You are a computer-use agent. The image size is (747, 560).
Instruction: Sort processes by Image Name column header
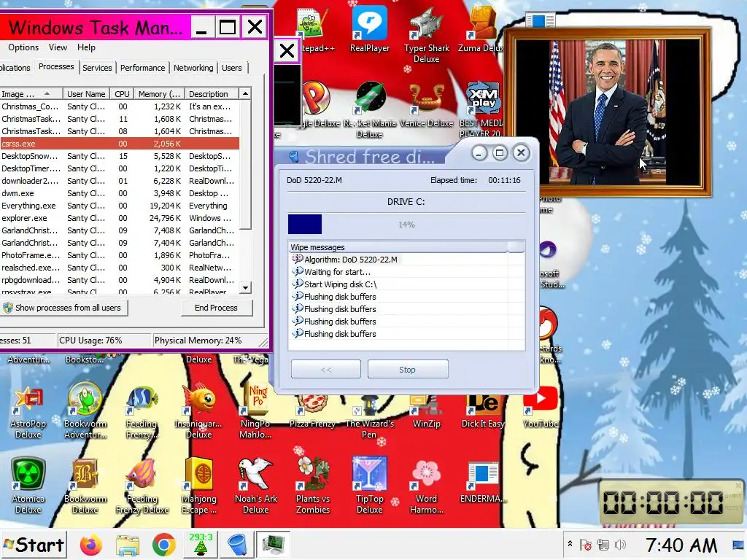pyautogui.click(x=31, y=94)
